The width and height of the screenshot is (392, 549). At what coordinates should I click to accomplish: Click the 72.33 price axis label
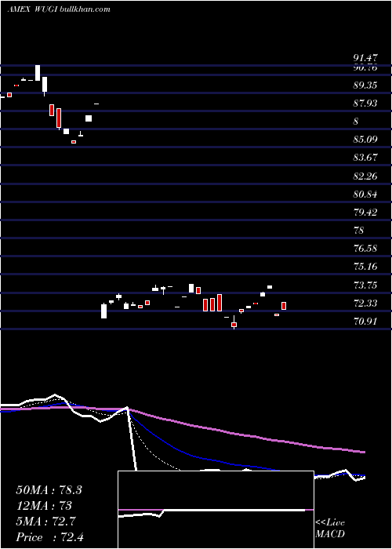(365, 303)
